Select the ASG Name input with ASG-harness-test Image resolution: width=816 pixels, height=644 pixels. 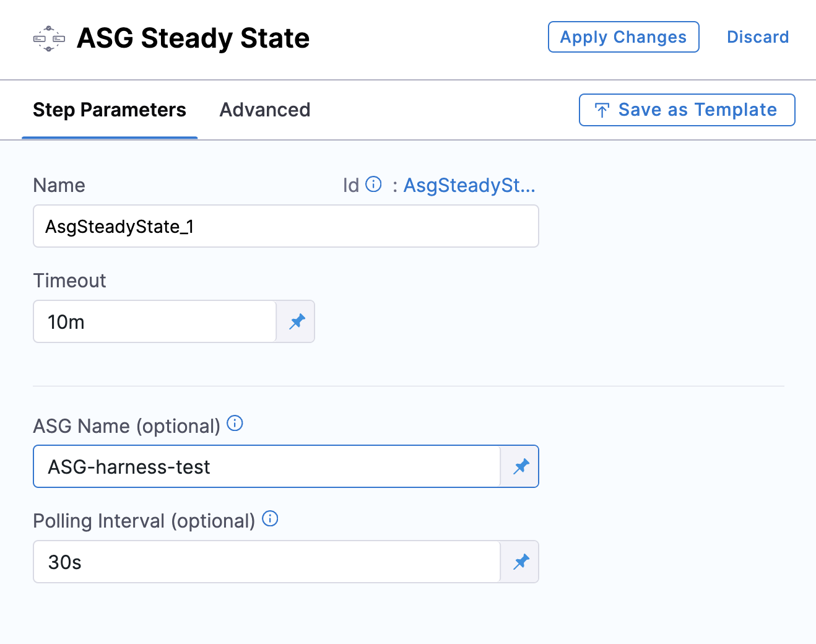tap(266, 467)
